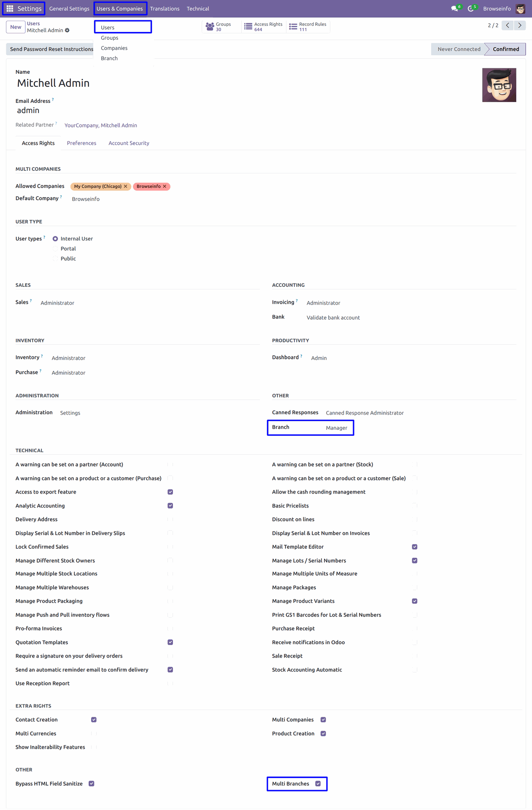Uncheck Access to export feature
This screenshot has height=810, width=532.
click(170, 492)
